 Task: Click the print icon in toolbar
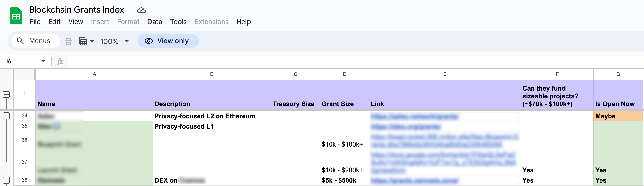point(69,41)
